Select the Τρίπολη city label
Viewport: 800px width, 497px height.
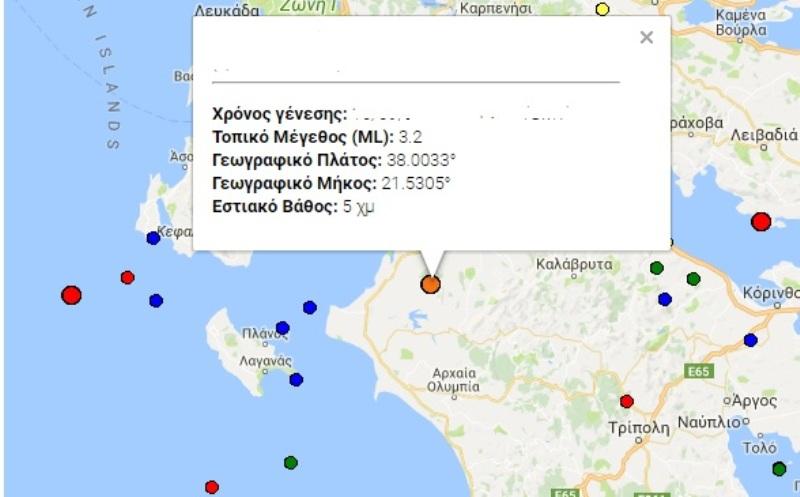coord(638,427)
